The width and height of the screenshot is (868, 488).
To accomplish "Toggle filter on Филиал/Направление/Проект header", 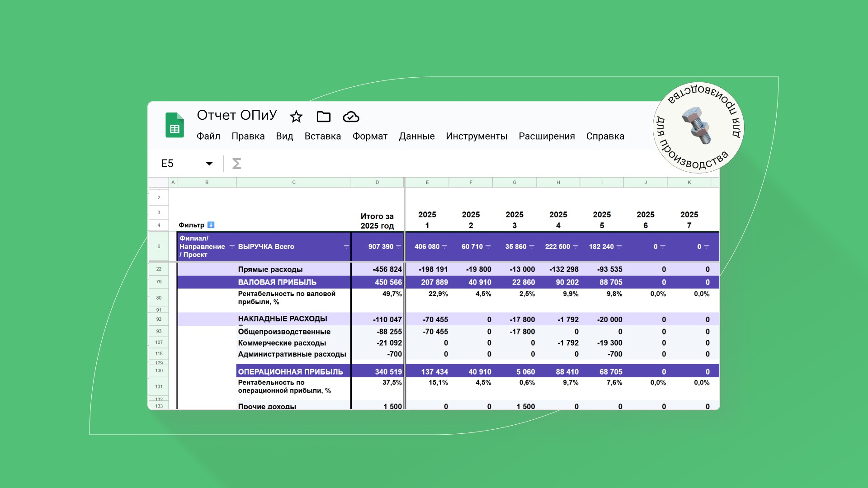I will pos(232,247).
